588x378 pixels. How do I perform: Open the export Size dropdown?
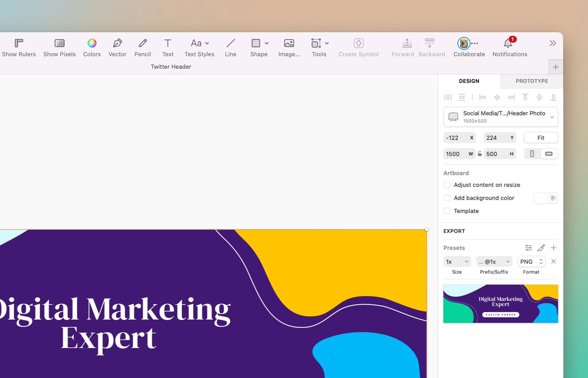coord(457,261)
